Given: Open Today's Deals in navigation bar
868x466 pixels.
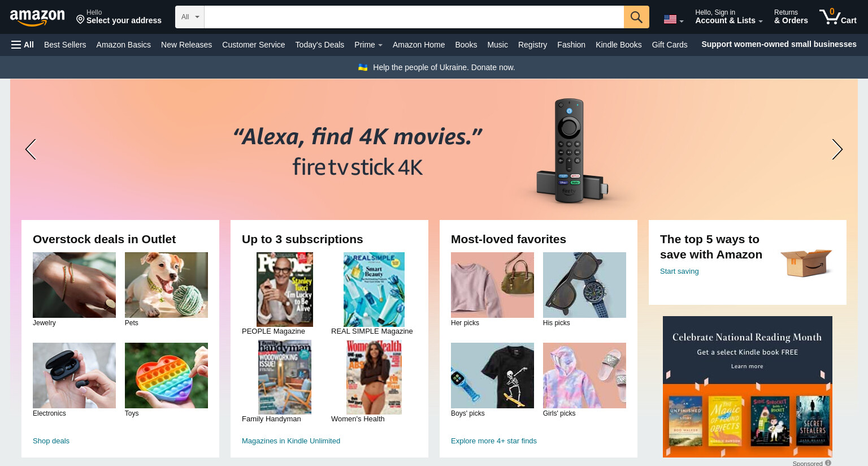Looking at the screenshot, I should coord(319,45).
